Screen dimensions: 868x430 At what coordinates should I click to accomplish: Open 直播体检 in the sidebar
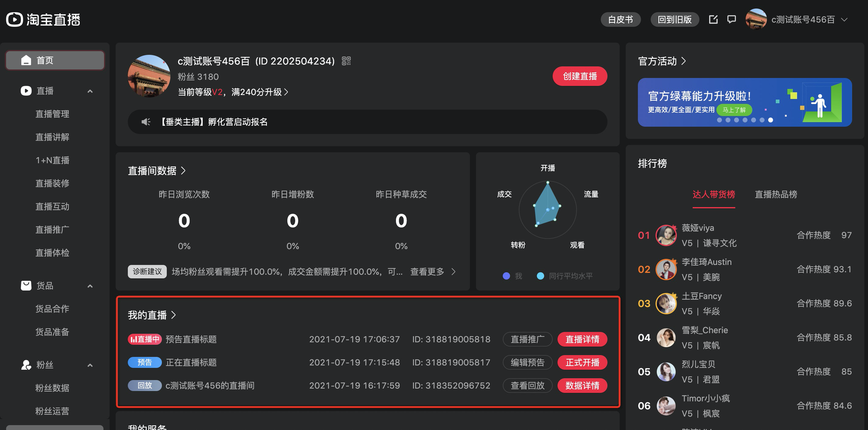[x=52, y=253]
